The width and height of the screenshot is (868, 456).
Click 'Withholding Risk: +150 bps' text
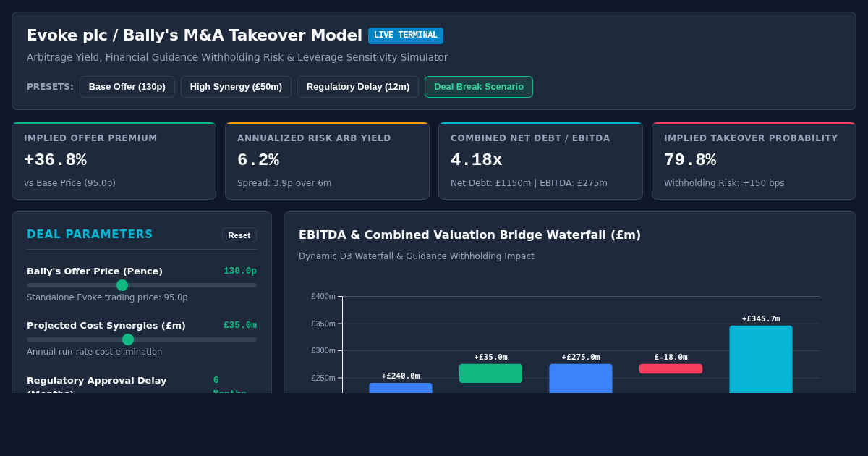pos(724,183)
